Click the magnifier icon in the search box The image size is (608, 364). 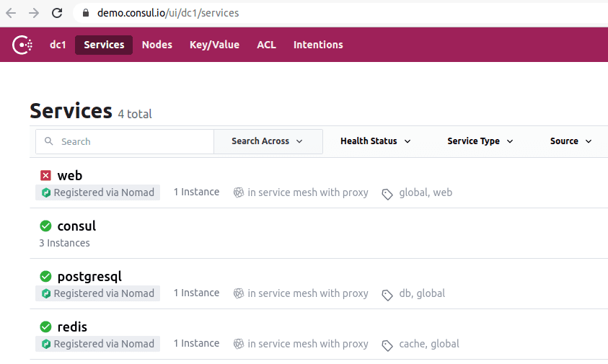[48, 141]
